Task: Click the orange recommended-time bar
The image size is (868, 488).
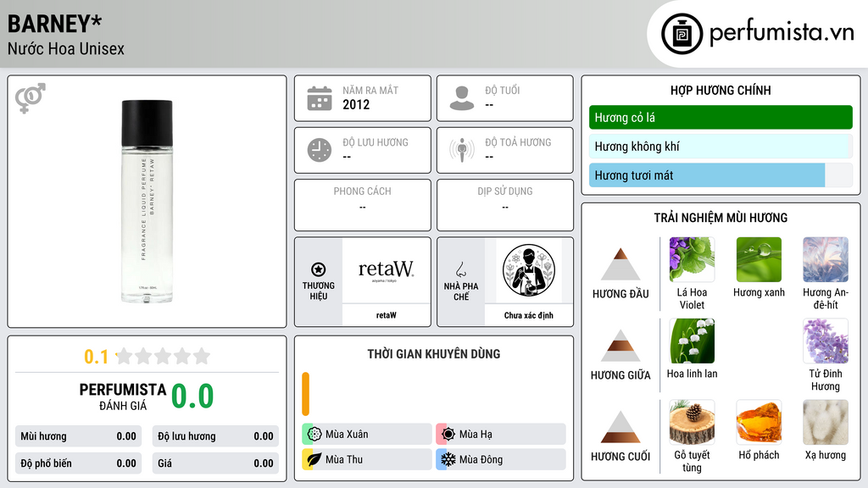Action: coord(305,394)
